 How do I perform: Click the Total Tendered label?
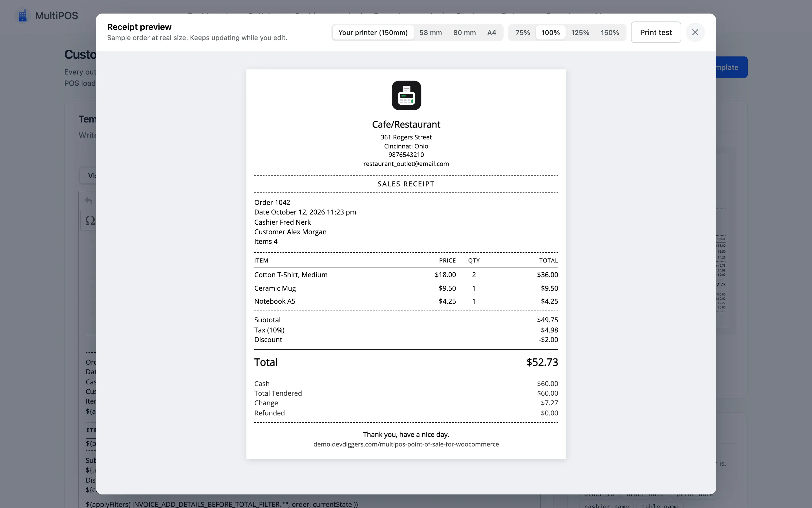278,393
